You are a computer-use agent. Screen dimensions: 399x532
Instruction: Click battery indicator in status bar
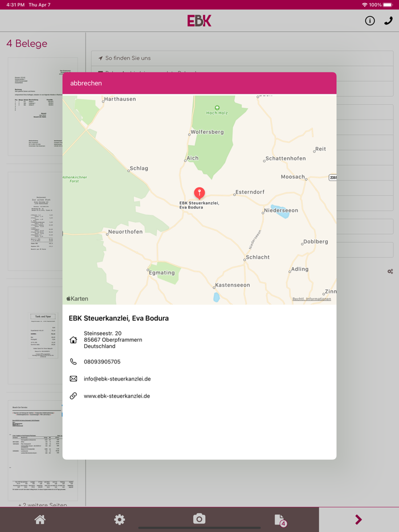pos(388,5)
